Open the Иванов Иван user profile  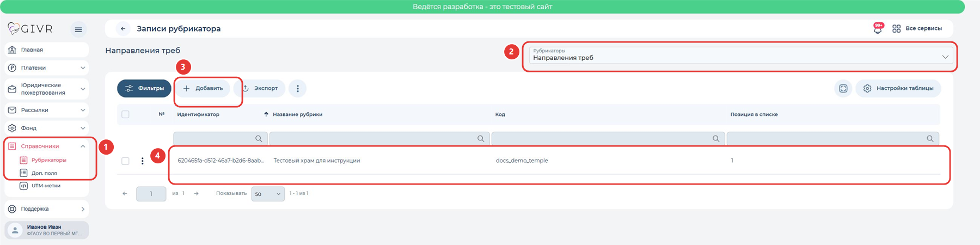(46, 230)
